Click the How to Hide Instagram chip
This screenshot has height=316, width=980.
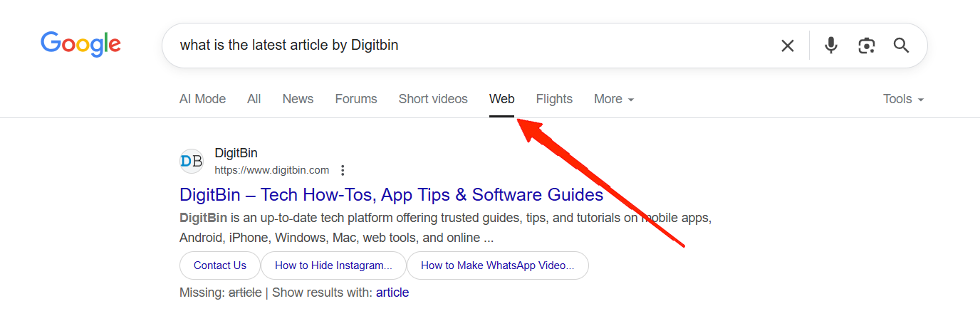pos(333,265)
